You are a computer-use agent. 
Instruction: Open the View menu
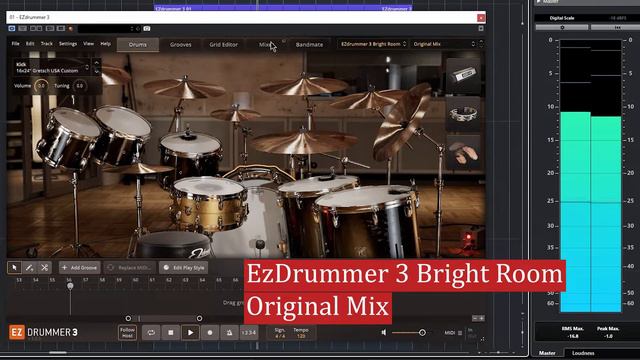pyautogui.click(x=89, y=44)
